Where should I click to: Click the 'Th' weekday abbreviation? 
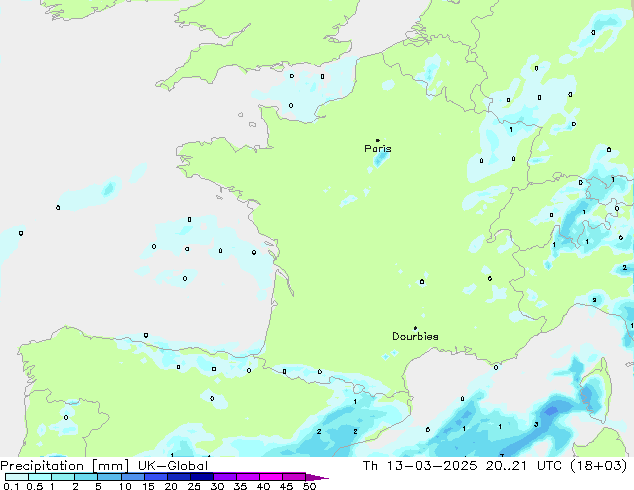(370, 466)
